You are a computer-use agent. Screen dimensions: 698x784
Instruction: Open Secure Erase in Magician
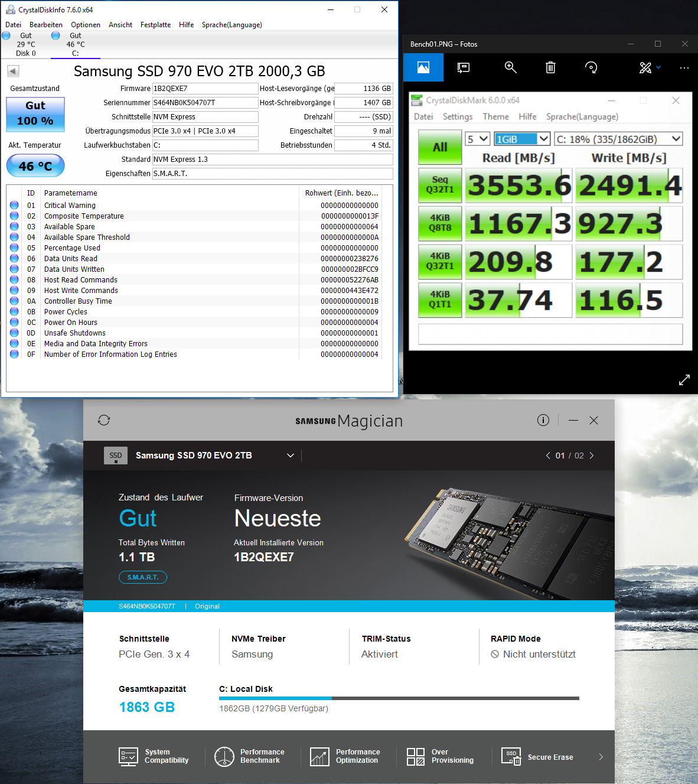tap(537, 757)
